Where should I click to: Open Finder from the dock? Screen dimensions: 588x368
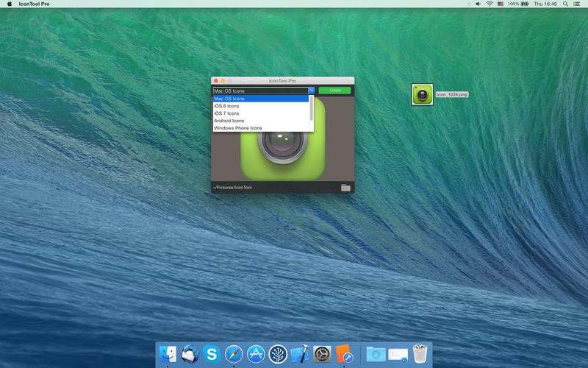[x=168, y=354]
